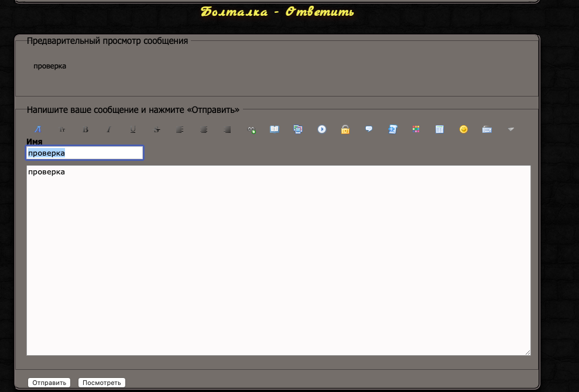Open the smiley emoticons picker
This screenshot has width=579, height=392.
[464, 129]
